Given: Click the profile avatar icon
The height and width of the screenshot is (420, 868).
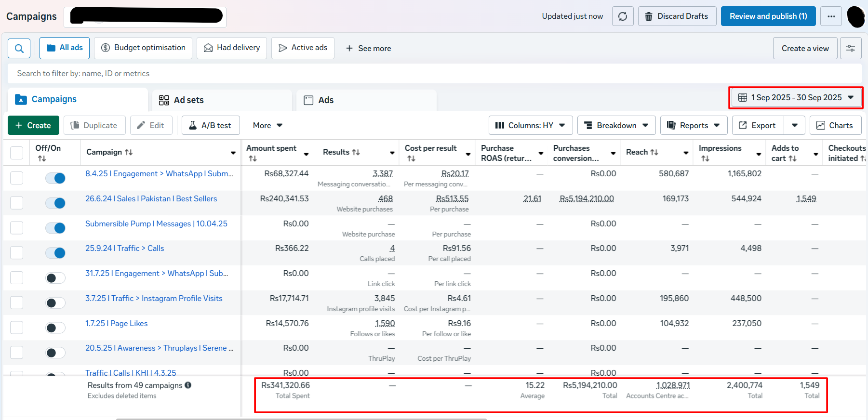Looking at the screenshot, I should pyautogui.click(x=856, y=17).
